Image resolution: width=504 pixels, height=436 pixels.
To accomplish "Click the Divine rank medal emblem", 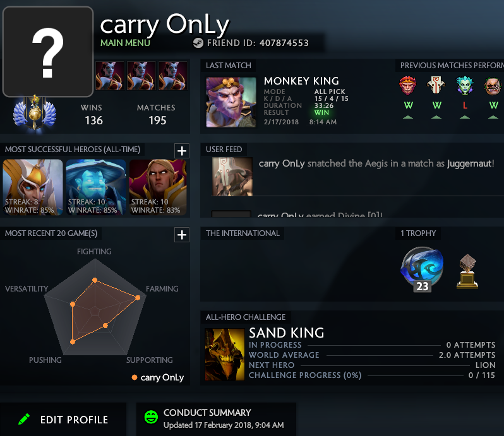I will point(35,112).
